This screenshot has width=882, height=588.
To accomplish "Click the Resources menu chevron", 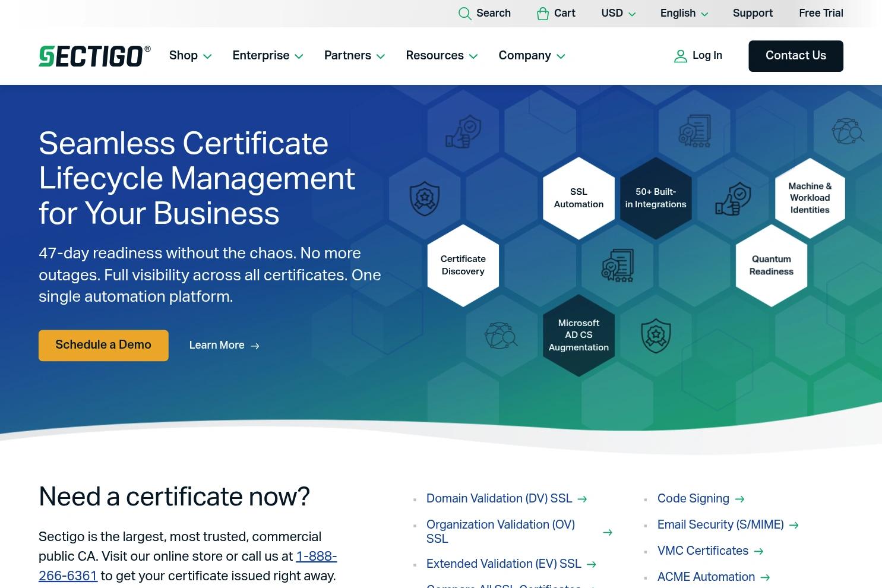I will click(x=473, y=57).
